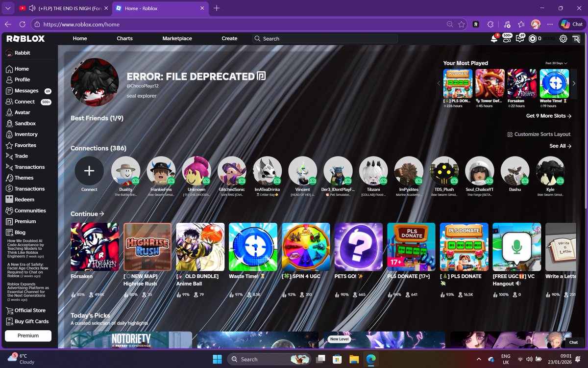Open Windows Start button on taskbar
588x368 pixels.
pyautogui.click(x=218, y=359)
